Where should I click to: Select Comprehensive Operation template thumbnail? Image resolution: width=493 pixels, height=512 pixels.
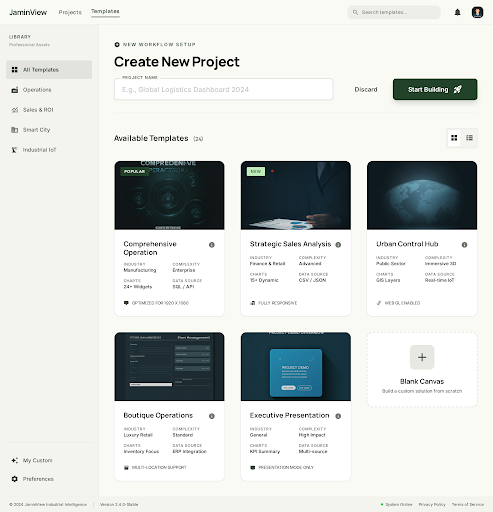pyautogui.click(x=169, y=195)
